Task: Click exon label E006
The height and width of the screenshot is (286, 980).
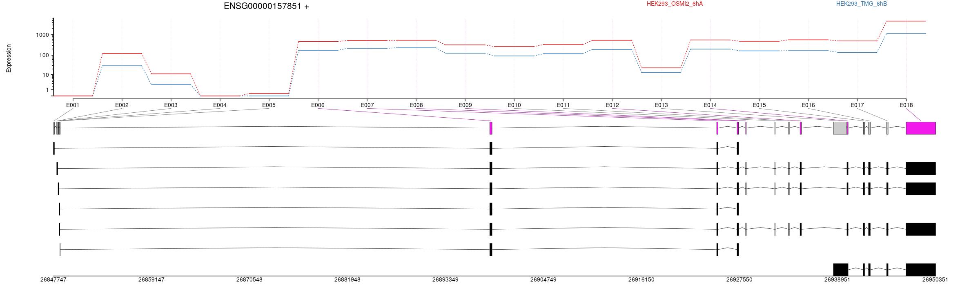Action: click(318, 105)
